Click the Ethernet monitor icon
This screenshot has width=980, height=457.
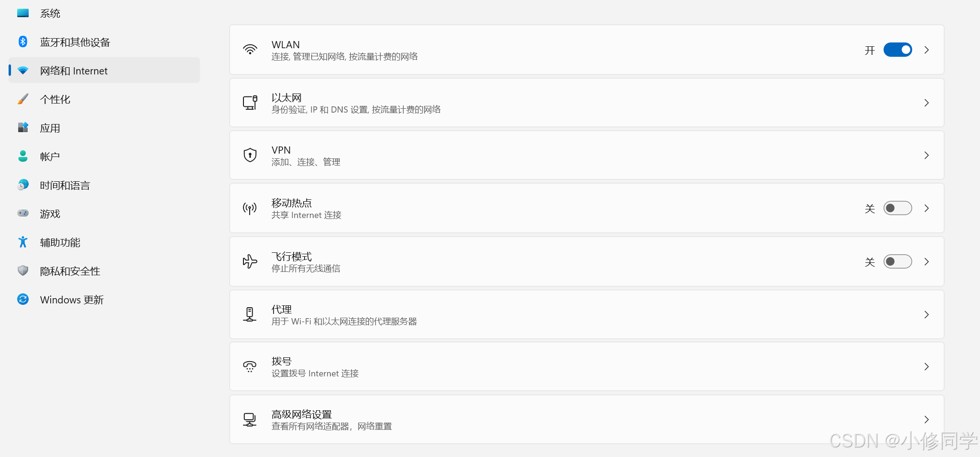click(250, 103)
